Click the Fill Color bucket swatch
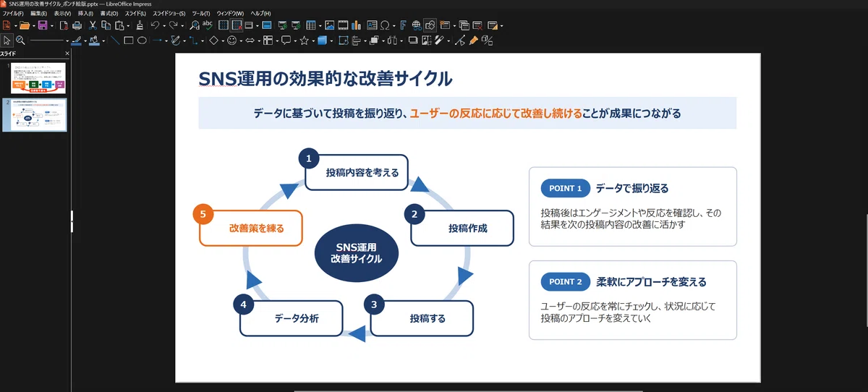 pyautogui.click(x=94, y=41)
